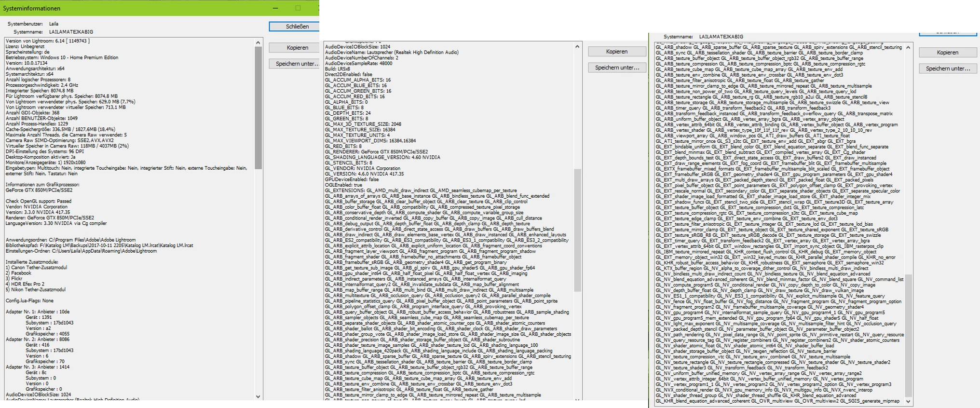Click 'LanguageVersion: 3.30 NVIDIA via Cg compiler'

(x=56, y=223)
